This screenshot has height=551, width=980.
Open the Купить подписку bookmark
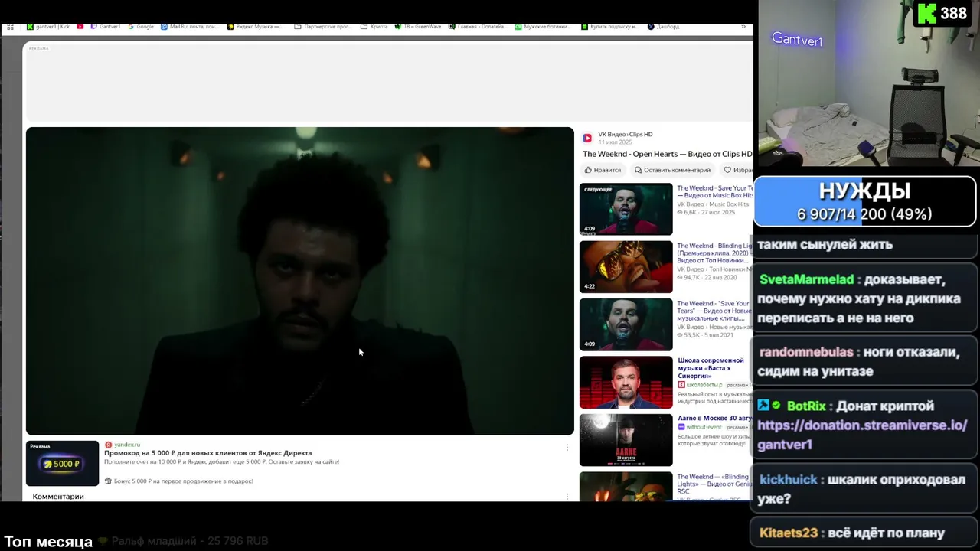click(610, 27)
